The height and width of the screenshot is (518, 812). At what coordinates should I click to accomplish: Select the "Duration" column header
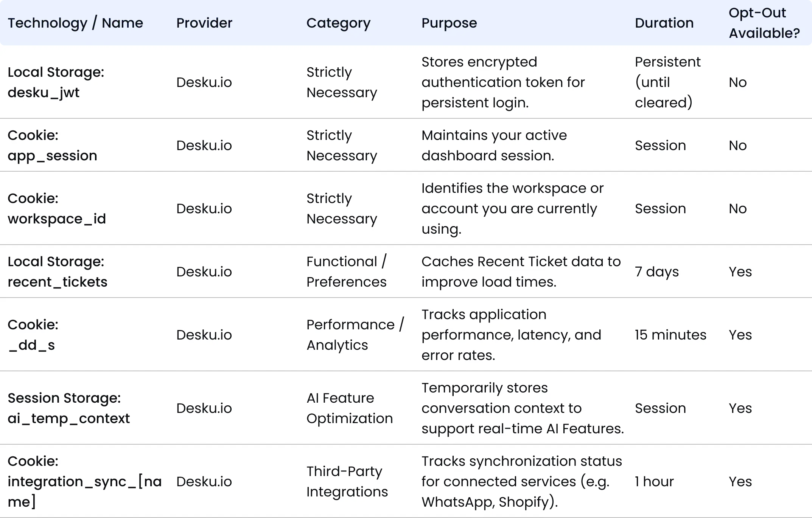(664, 23)
